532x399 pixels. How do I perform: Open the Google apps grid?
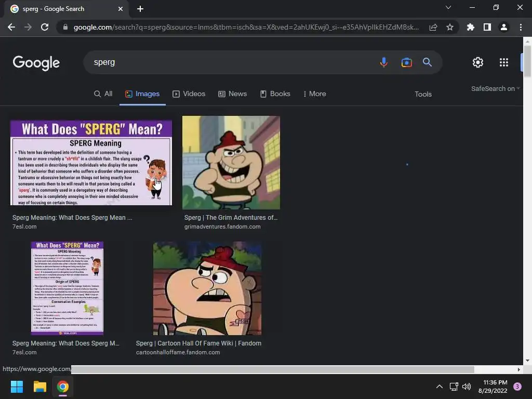504,62
